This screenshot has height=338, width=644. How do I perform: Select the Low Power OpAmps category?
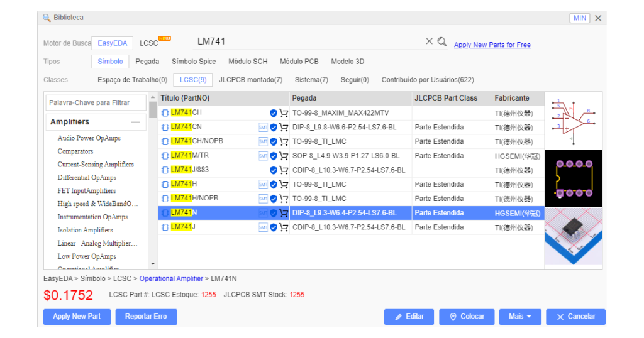(87, 256)
